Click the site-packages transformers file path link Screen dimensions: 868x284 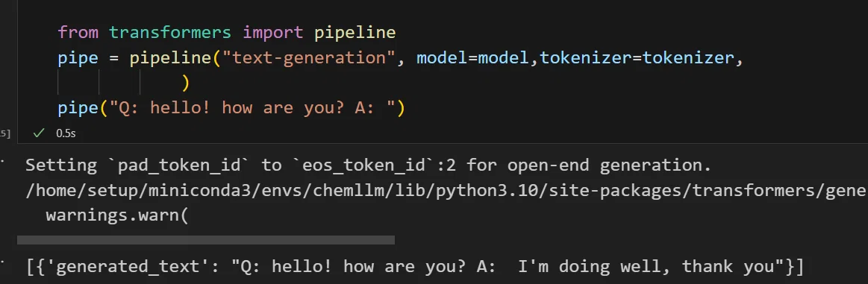447,190
